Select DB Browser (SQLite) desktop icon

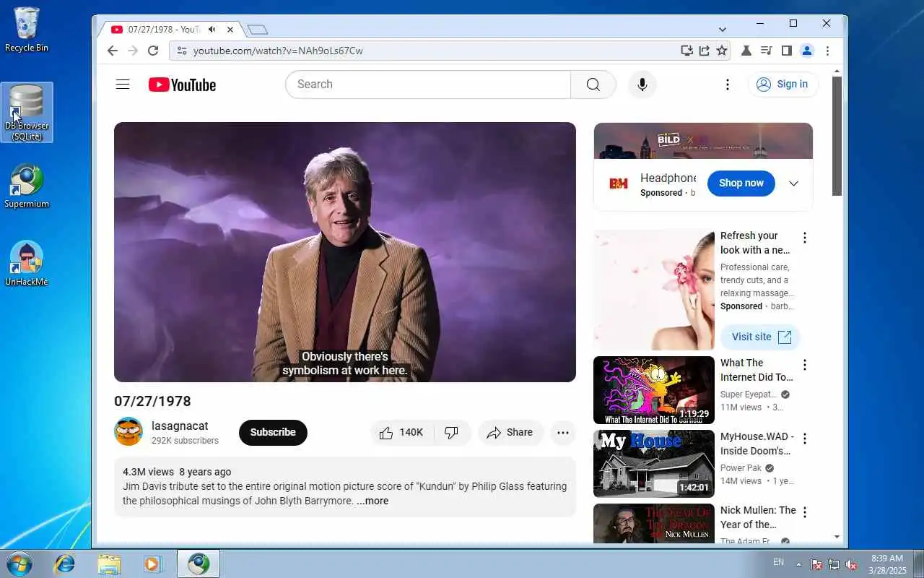coord(27,112)
